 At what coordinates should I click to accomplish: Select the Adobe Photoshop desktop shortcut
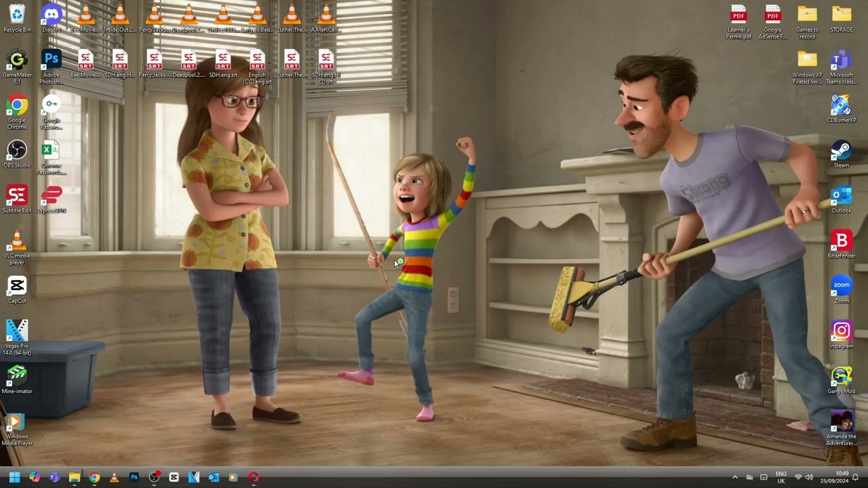point(52,66)
